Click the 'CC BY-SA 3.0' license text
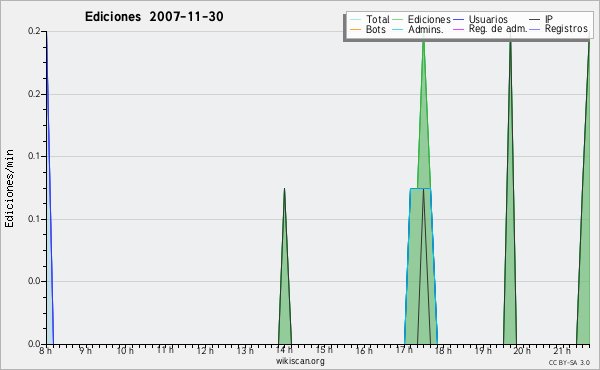Screen dimensions: 600x370 (x=569, y=362)
